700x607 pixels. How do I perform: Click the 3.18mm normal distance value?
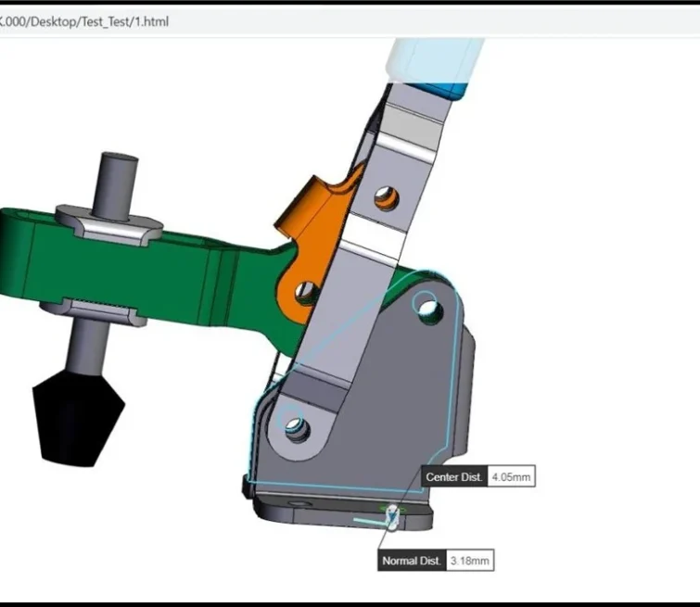point(470,561)
